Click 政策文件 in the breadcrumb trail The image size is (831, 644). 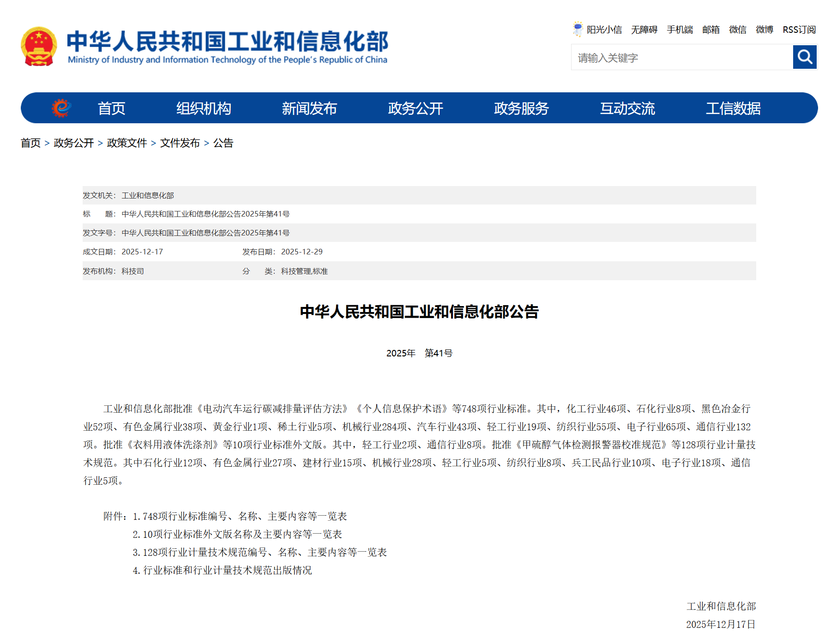point(127,143)
